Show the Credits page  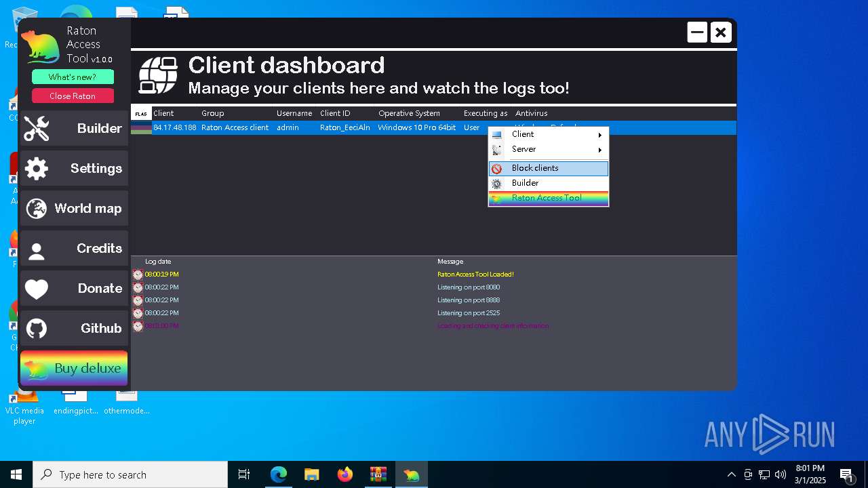click(x=74, y=248)
